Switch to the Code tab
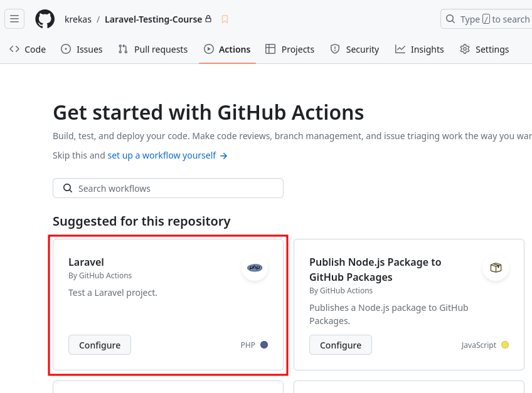532x393 pixels. click(28, 50)
